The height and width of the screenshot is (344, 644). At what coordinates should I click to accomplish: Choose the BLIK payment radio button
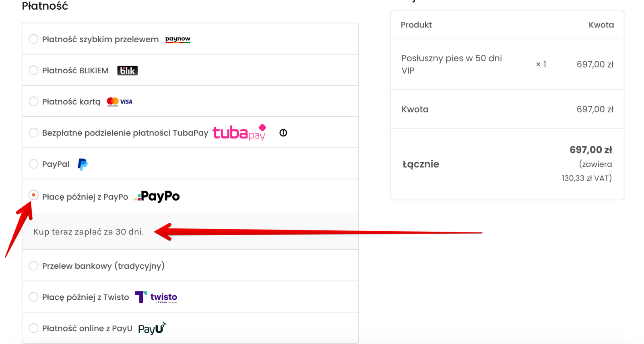point(33,70)
